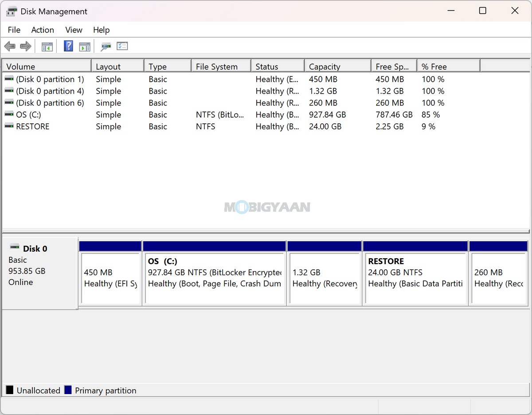Click the NTFS (BitLo... file system cell

coord(220,115)
